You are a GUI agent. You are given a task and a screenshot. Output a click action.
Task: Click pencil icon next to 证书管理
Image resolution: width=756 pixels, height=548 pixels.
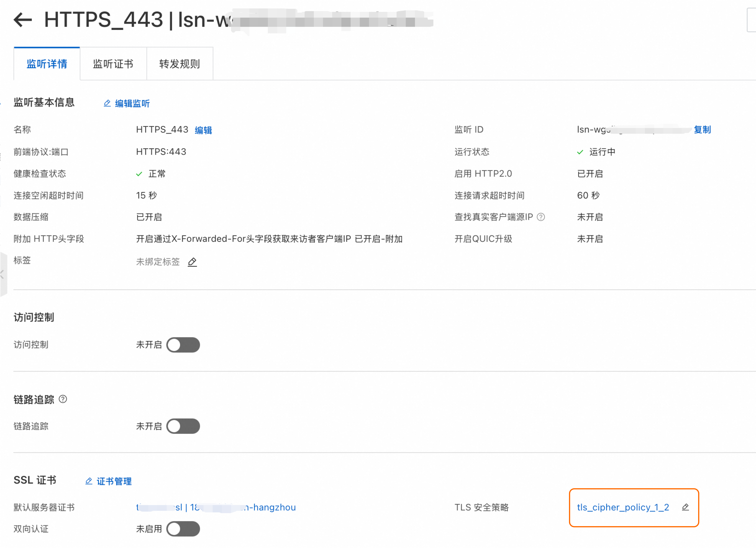click(x=89, y=481)
